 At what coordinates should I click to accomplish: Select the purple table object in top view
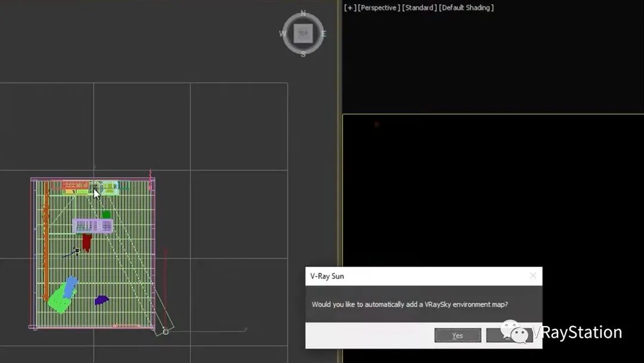click(x=93, y=226)
